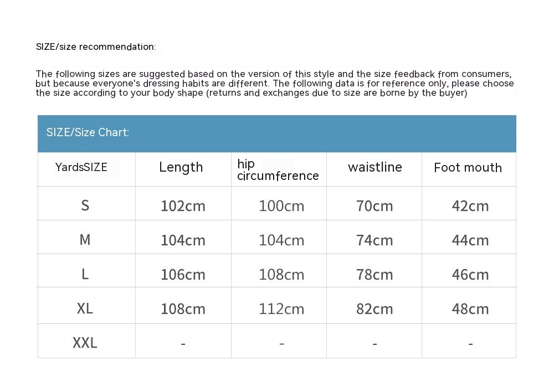Viewport: 554px width, 392px height.
Task: Select the "Foot mouth" column header
Action: [468, 168]
